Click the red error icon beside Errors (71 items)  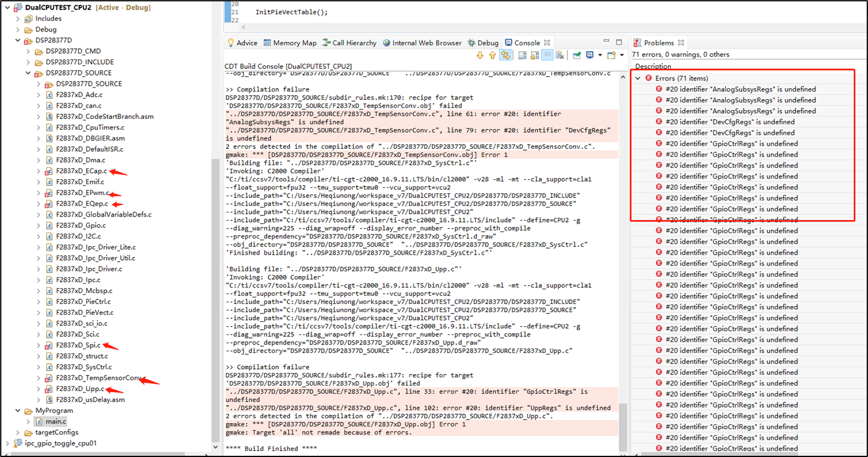648,78
